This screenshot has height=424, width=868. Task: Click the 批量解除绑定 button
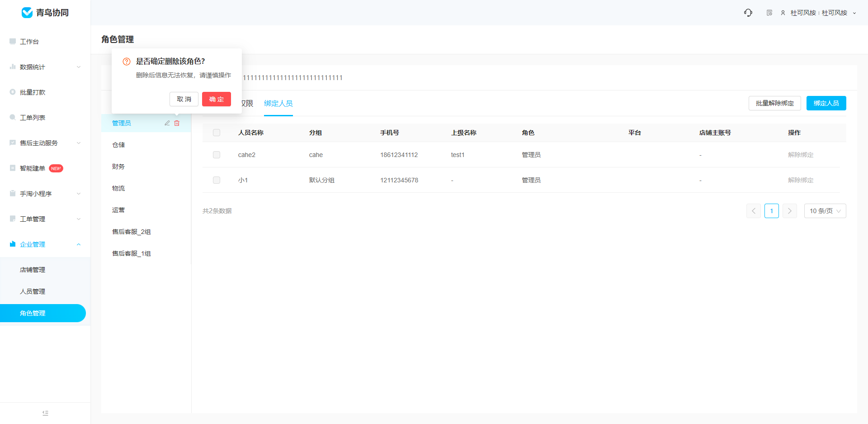click(x=775, y=103)
